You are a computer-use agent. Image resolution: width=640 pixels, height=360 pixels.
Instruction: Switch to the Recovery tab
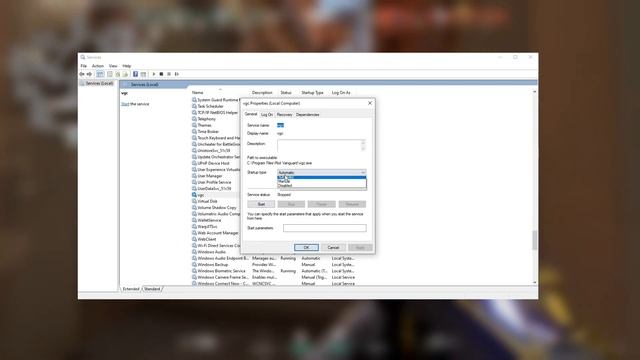284,115
